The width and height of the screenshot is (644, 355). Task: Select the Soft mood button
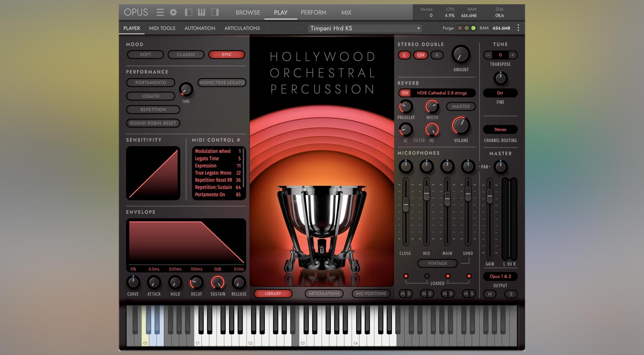click(x=146, y=55)
